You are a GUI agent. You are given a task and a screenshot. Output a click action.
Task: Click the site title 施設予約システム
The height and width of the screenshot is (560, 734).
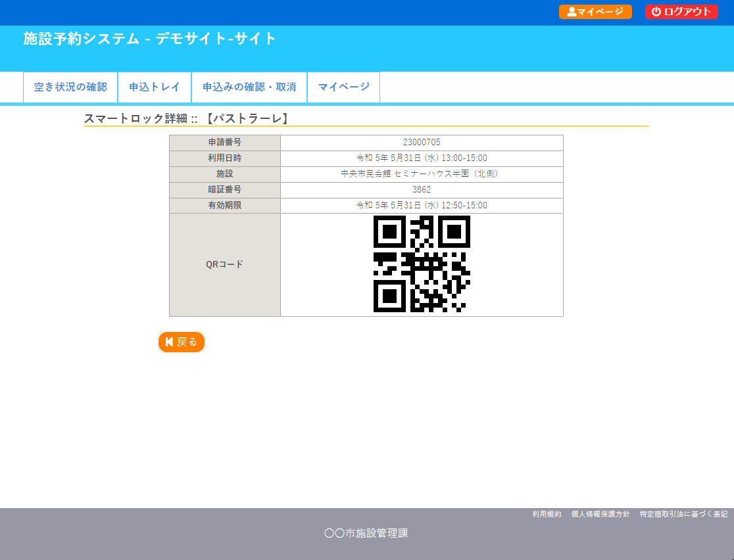point(150,39)
